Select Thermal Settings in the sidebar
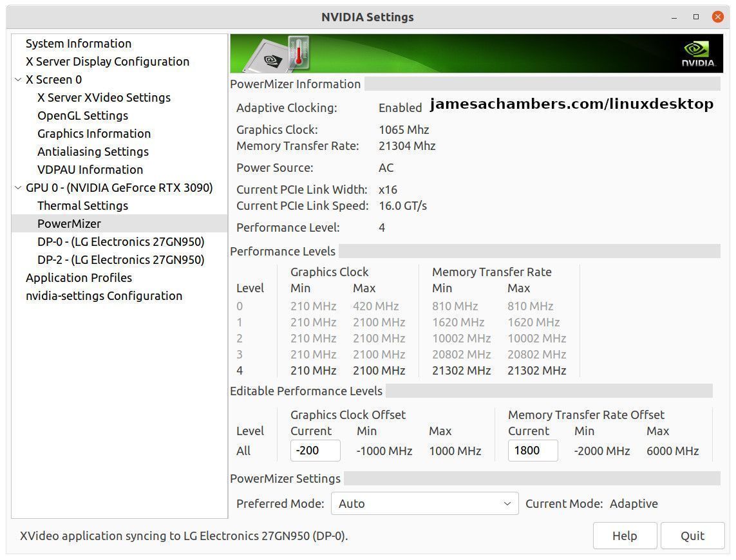 82,205
